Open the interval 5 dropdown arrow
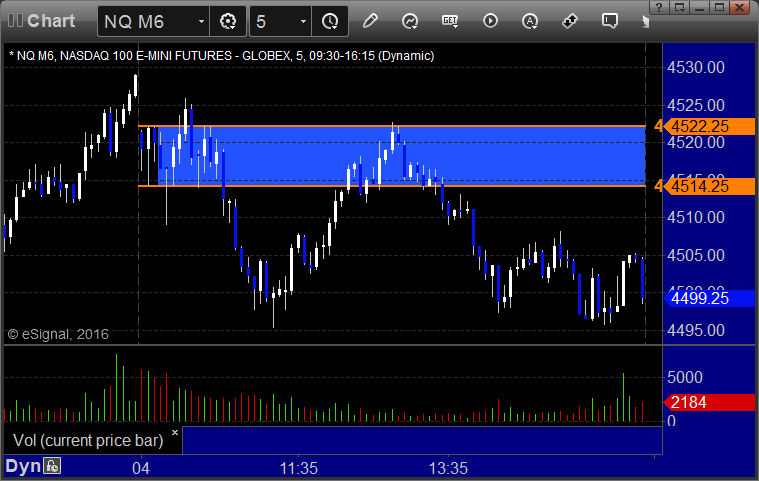The image size is (759, 481). (x=304, y=21)
